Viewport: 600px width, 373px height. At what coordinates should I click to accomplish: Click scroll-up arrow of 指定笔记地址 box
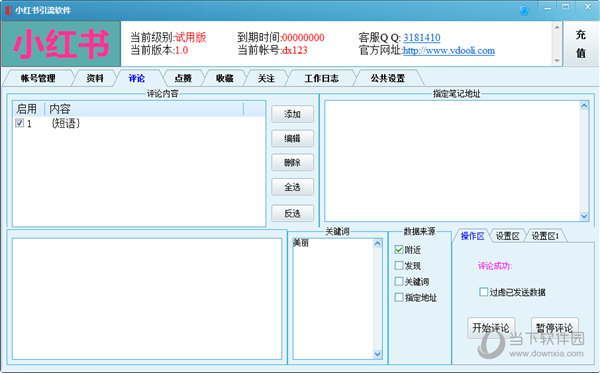[584, 106]
